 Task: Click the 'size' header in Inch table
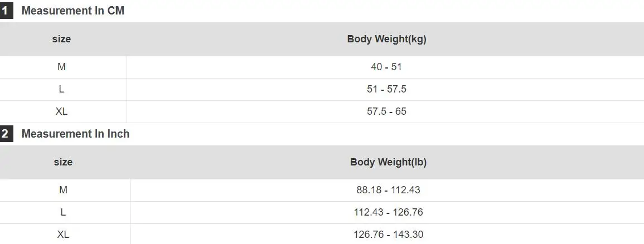point(63,162)
